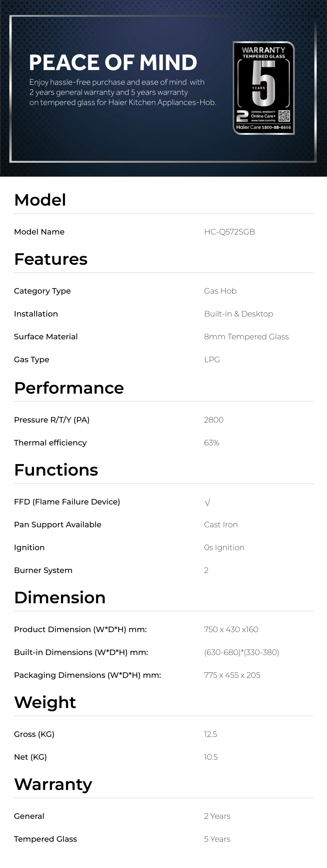Click the Thermal efficiency 63% value
Screen dimensions: 327x868
pyautogui.click(x=211, y=443)
